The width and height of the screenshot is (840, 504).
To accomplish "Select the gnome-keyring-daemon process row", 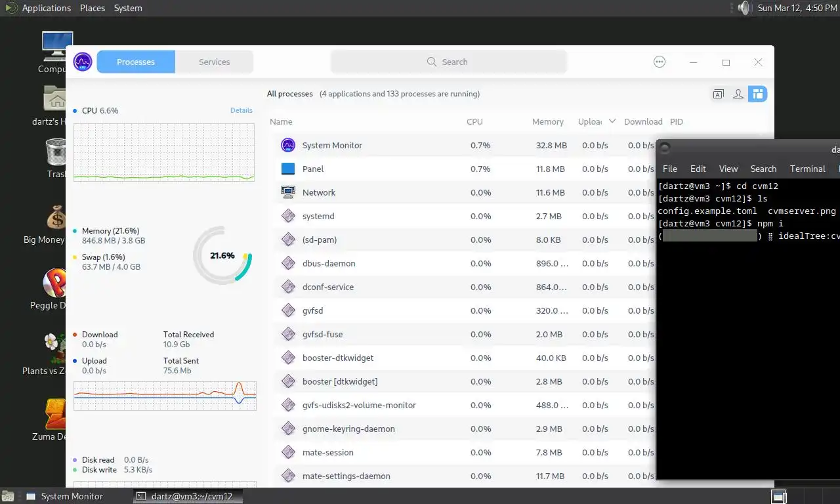I will (465, 429).
